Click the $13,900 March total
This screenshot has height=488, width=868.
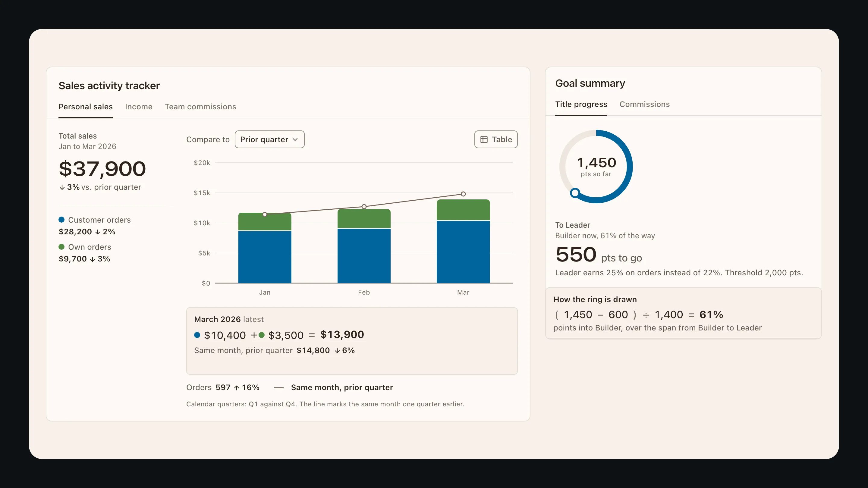click(342, 334)
